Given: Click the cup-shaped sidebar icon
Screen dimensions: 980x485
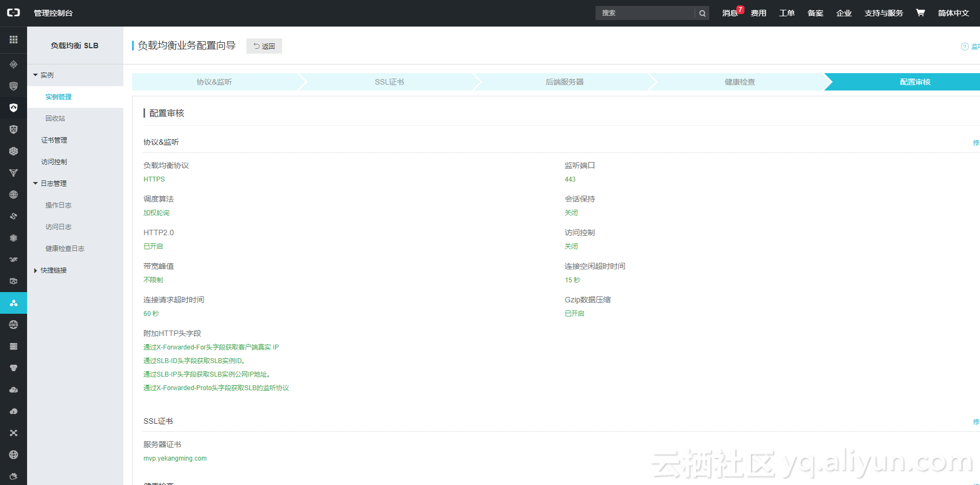Looking at the screenshot, I should [x=14, y=368].
